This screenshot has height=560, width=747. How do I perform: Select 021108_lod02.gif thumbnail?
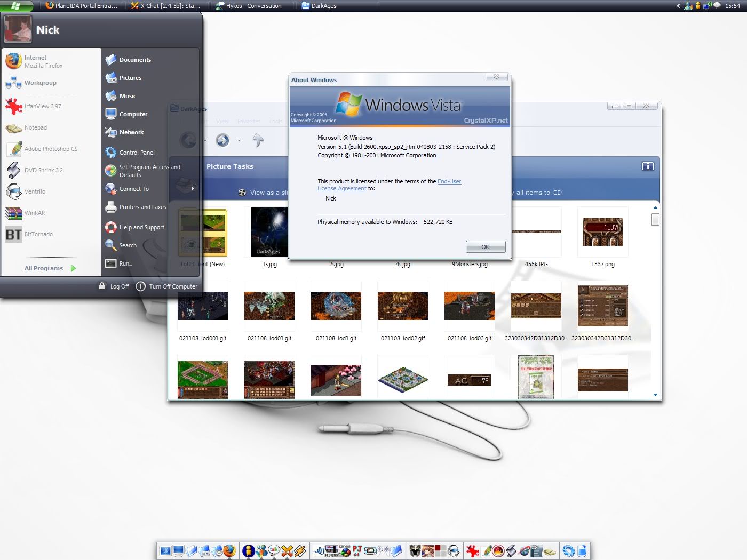[x=403, y=306]
